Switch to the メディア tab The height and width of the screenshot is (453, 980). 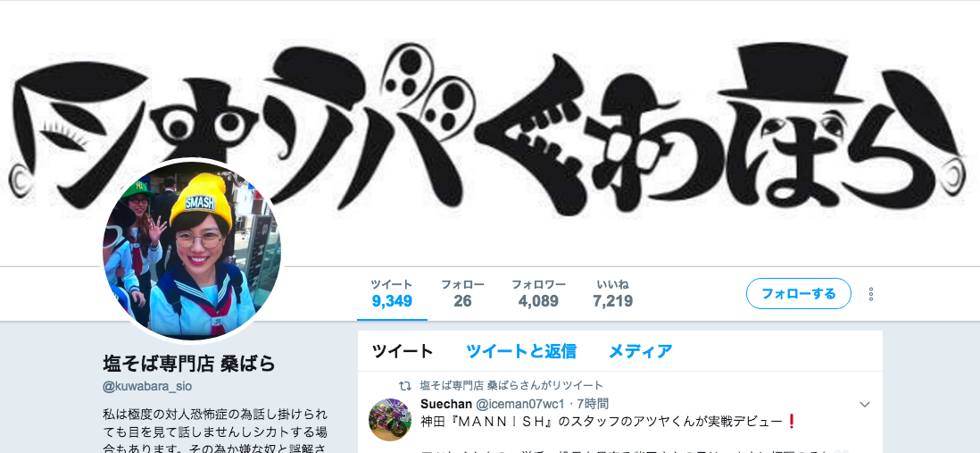tap(641, 351)
